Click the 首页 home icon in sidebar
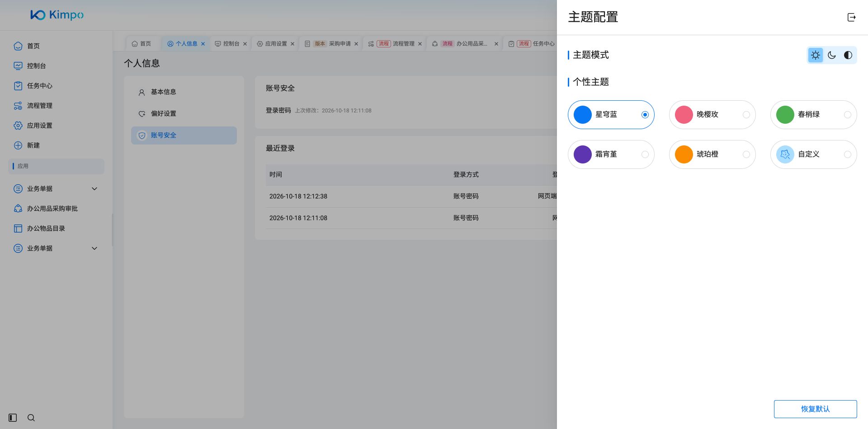Image resolution: width=868 pixels, height=429 pixels. pos(18,46)
